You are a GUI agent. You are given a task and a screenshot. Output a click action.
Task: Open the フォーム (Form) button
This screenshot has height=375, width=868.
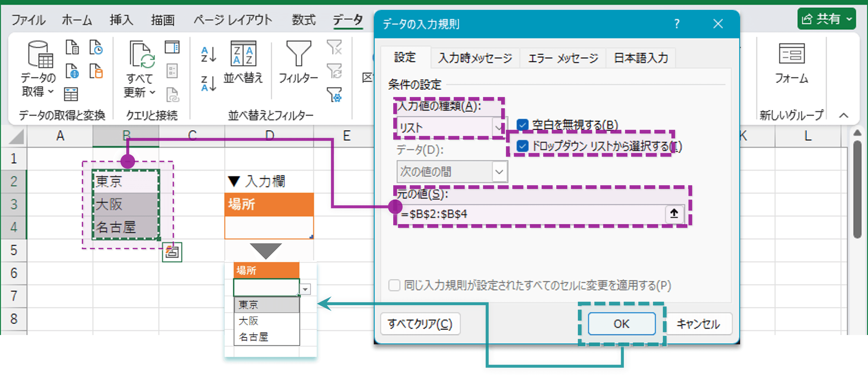tap(792, 63)
